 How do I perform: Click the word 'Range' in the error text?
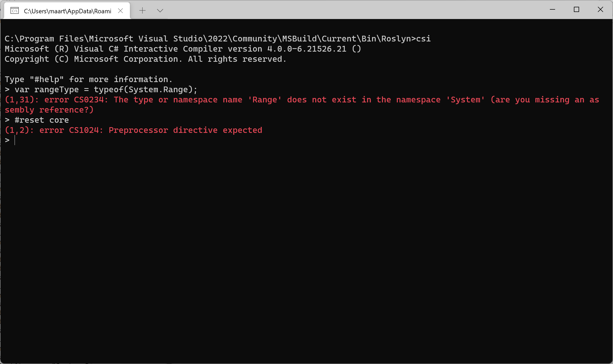[x=265, y=100]
